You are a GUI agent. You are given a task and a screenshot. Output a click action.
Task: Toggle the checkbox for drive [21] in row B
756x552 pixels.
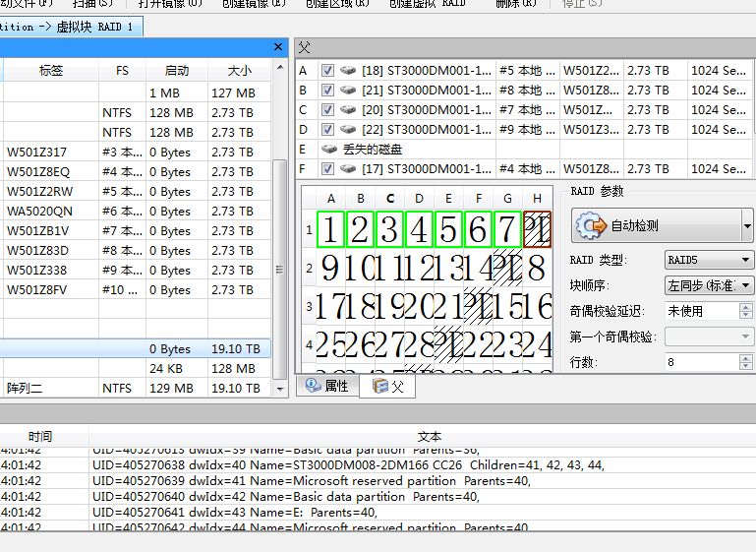pyautogui.click(x=327, y=91)
